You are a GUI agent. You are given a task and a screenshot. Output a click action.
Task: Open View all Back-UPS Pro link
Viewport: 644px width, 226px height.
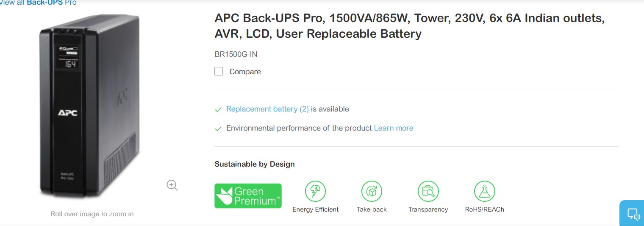coord(38,3)
